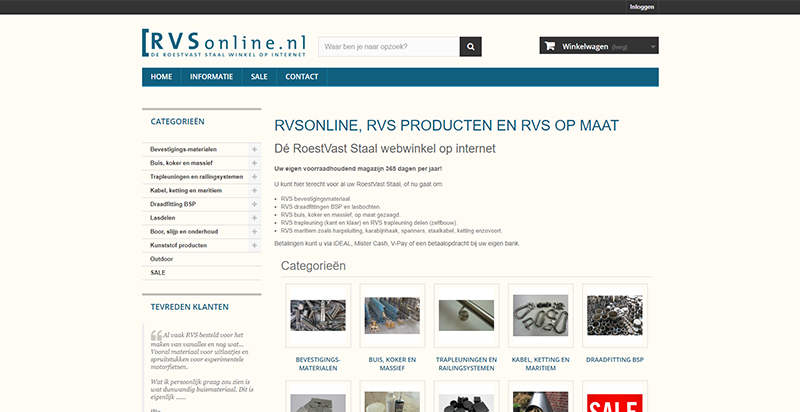The height and width of the screenshot is (412, 800).
Task: Click the CATEGORIEËN sidebar heading
Action: coord(178,121)
